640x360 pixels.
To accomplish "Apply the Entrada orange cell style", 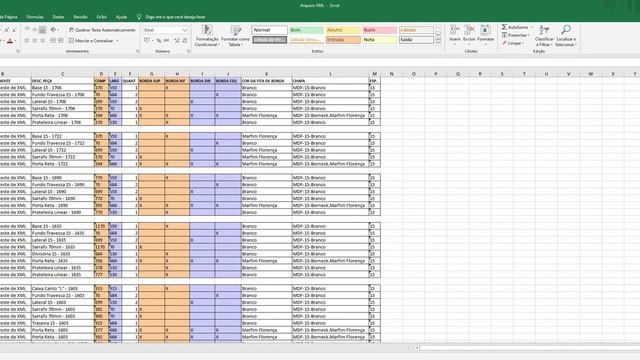I will tap(343, 40).
